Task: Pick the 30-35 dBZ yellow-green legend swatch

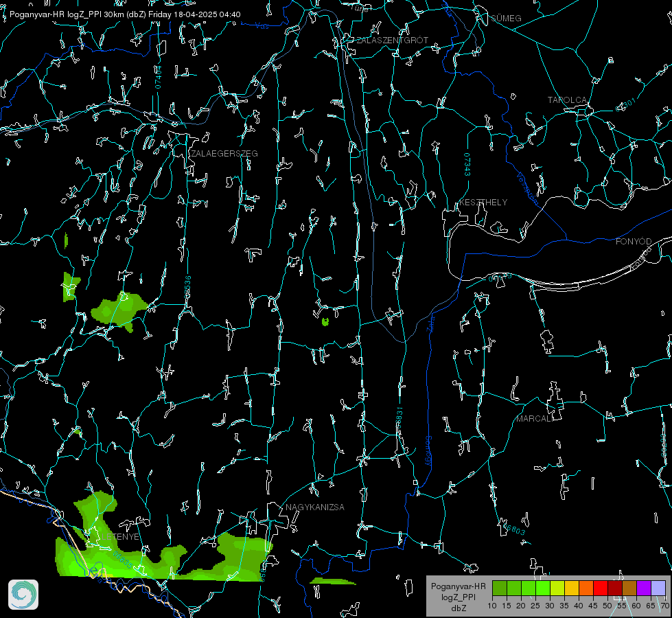Action: coord(557,588)
